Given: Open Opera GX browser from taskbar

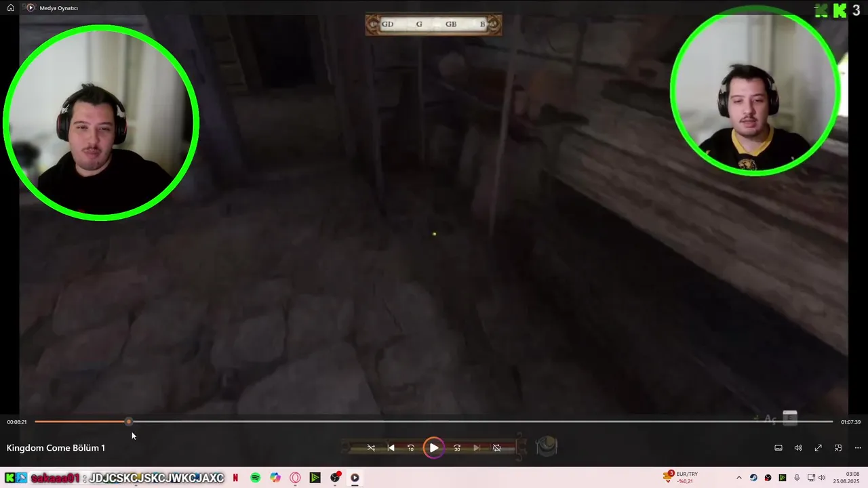Looking at the screenshot, I should (x=295, y=478).
